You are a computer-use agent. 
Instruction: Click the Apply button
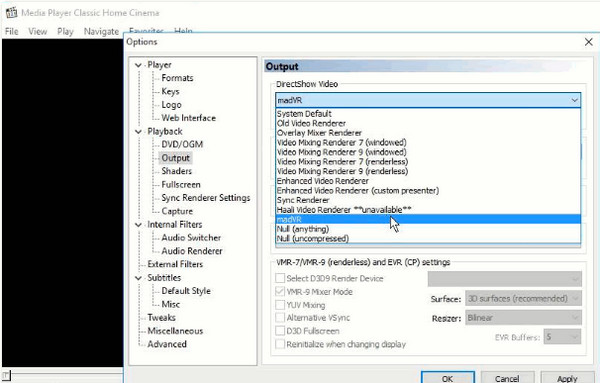pos(567,378)
